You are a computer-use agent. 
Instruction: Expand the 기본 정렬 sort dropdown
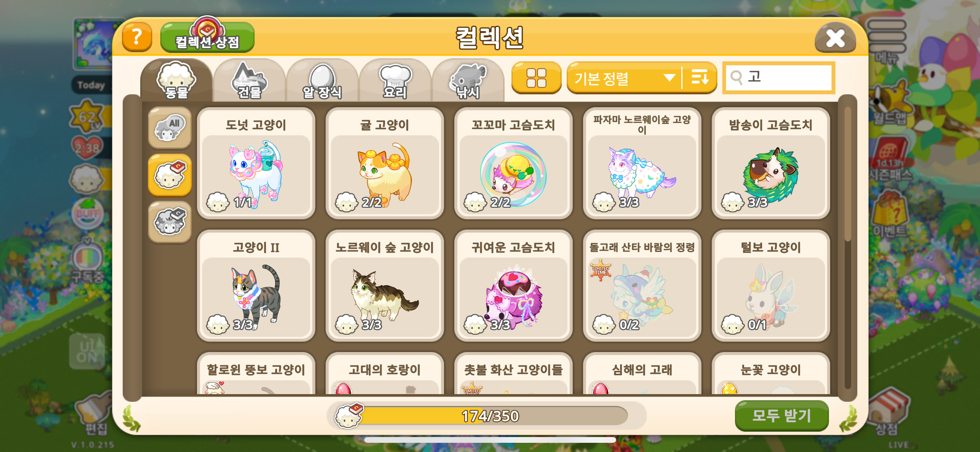tap(624, 78)
